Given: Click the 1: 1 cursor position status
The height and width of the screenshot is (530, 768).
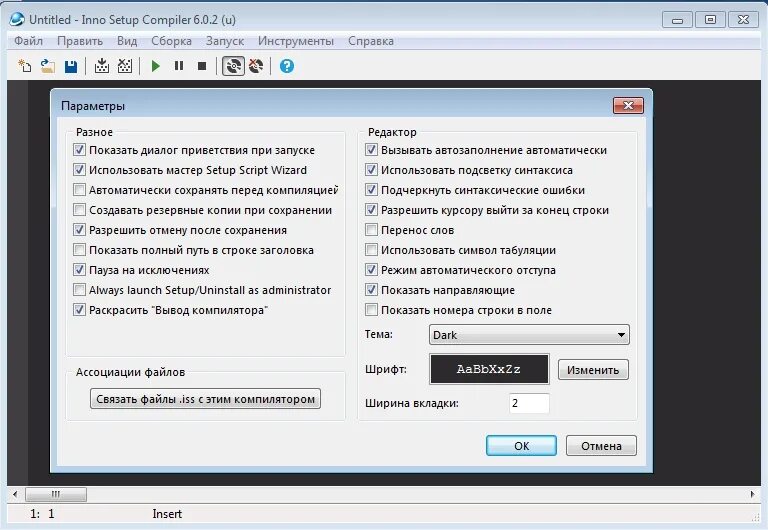Looking at the screenshot, I should pyautogui.click(x=42, y=514).
